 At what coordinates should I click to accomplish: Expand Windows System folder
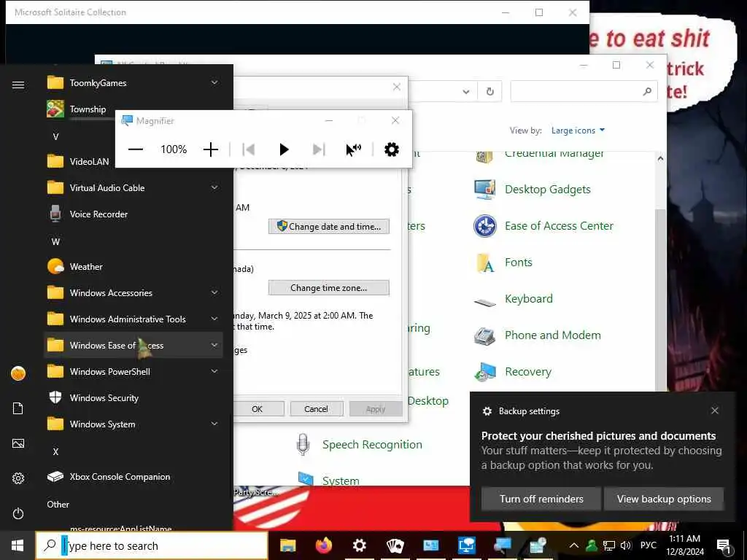[214, 424]
